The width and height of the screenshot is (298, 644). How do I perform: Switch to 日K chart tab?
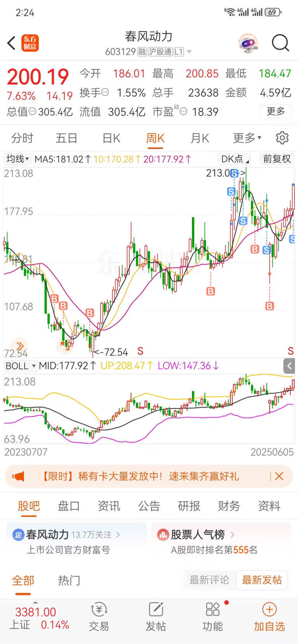point(111,138)
